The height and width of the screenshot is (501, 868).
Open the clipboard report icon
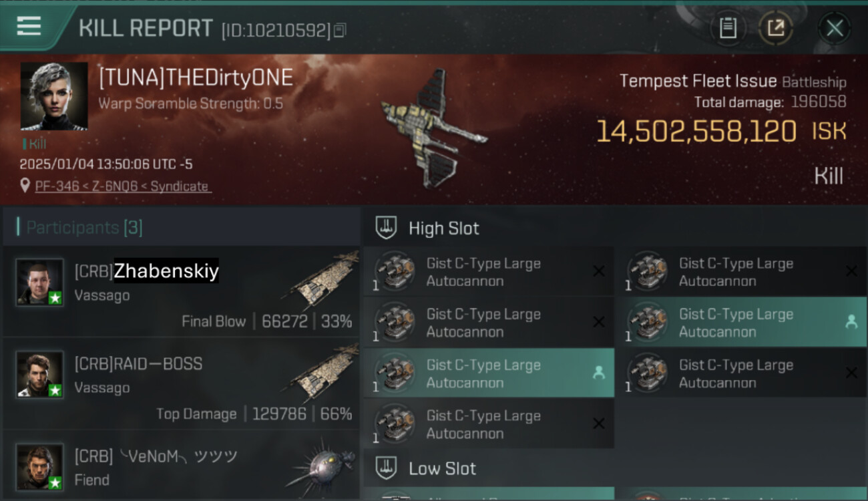click(x=728, y=28)
